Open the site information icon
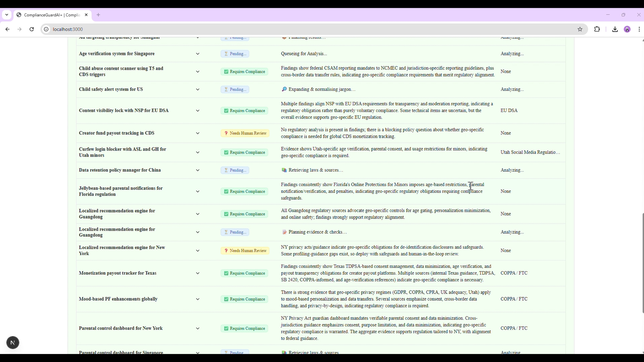Screen dimensions: 644x362 (46, 29)
